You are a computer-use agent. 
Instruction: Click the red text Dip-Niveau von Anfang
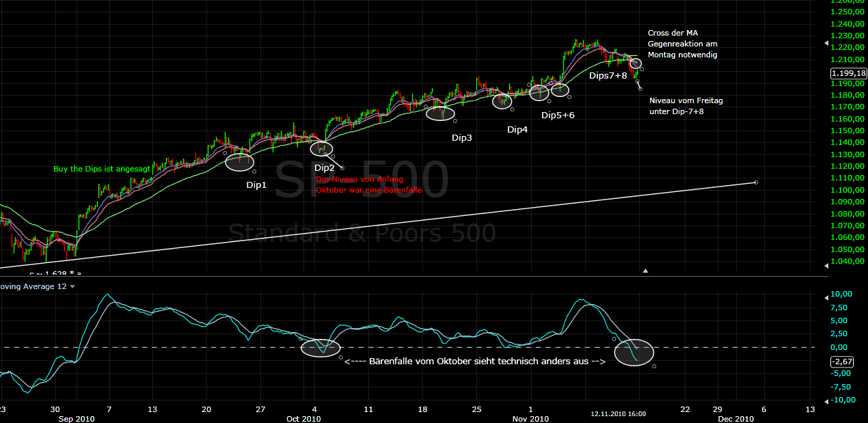pos(360,179)
